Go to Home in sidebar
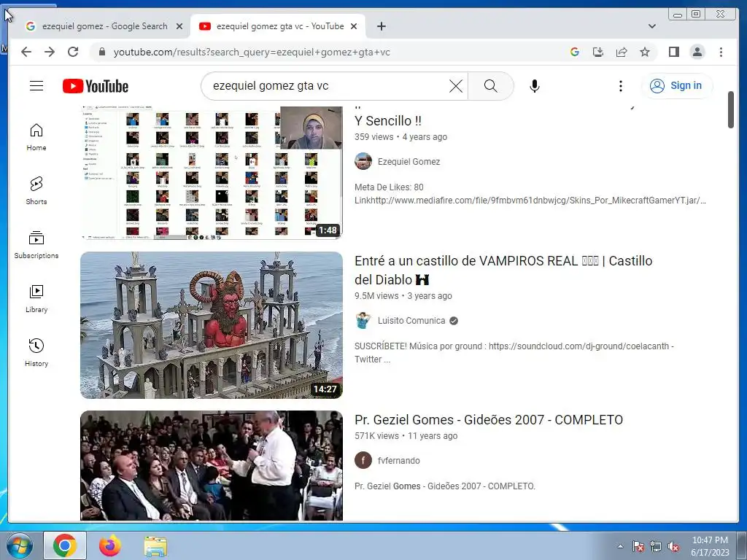 point(36,137)
